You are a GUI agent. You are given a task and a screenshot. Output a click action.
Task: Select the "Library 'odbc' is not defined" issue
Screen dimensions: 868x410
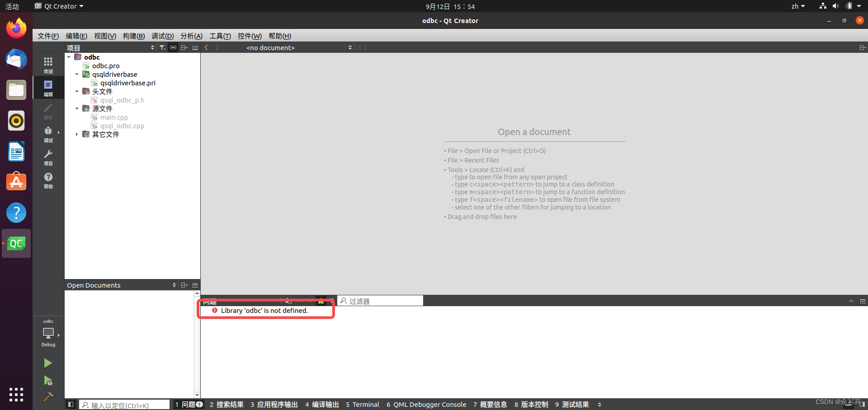(264, 310)
